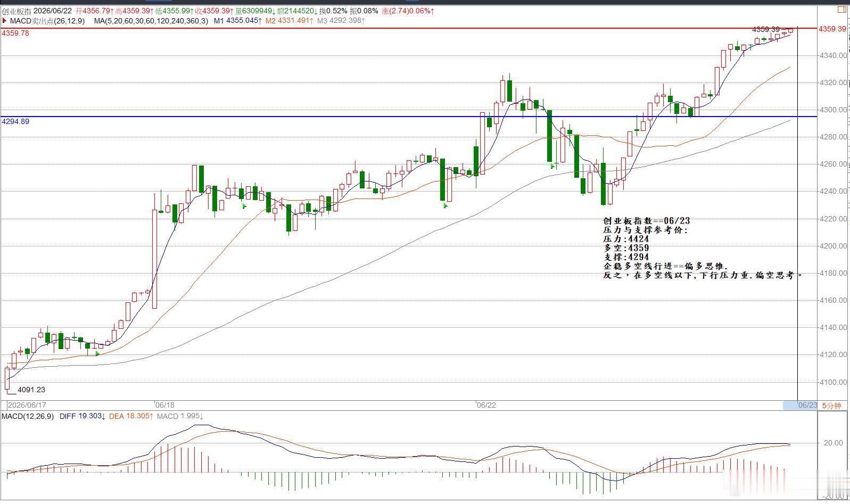Image resolution: width=850 pixels, height=504 pixels.
Task: Open the 5分钟 period selector
Action: pos(832,406)
